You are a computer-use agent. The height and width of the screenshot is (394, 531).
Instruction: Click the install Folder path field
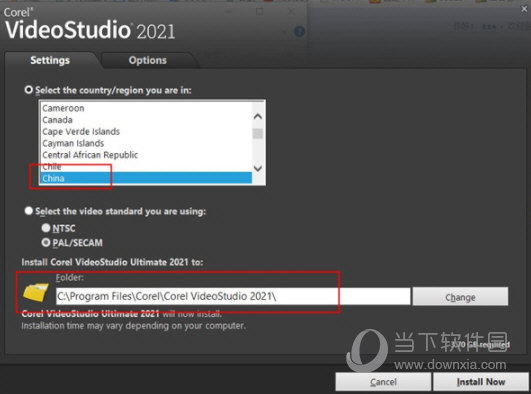(233, 296)
